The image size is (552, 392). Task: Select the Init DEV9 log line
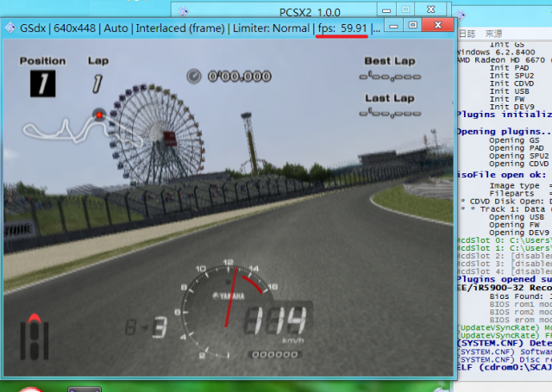point(511,107)
